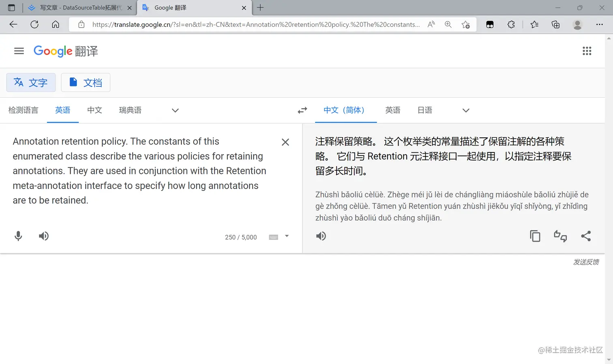Copy the translation to clipboard
The width and height of the screenshot is (613, 364).
click(535, 236)
